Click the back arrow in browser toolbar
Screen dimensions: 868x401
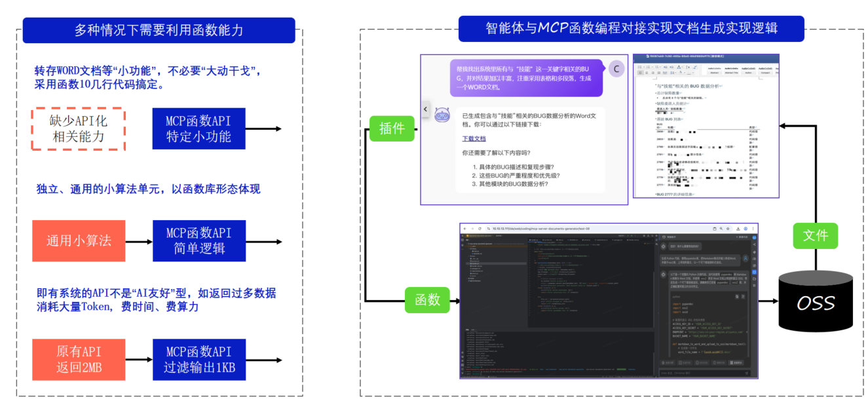465,229
